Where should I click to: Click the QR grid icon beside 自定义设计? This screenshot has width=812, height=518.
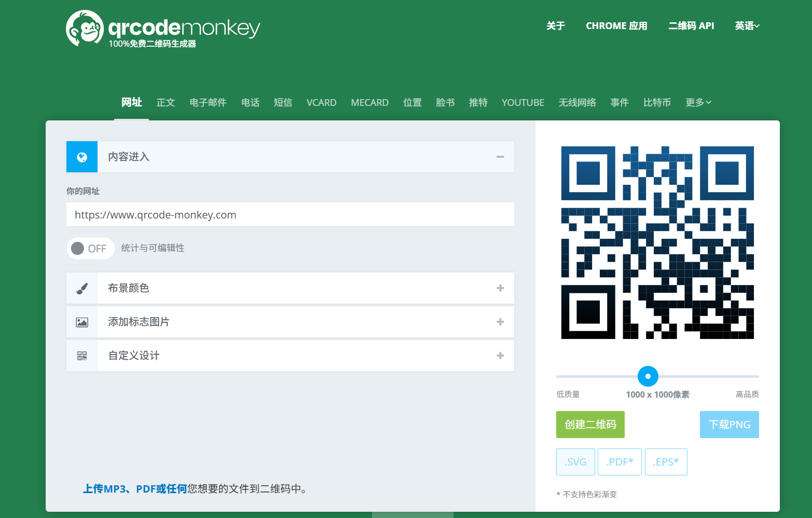81,356
